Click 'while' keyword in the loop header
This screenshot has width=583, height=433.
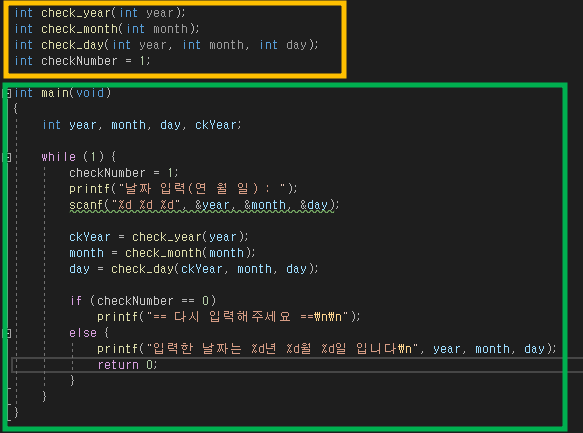click(x=58, y=157)
